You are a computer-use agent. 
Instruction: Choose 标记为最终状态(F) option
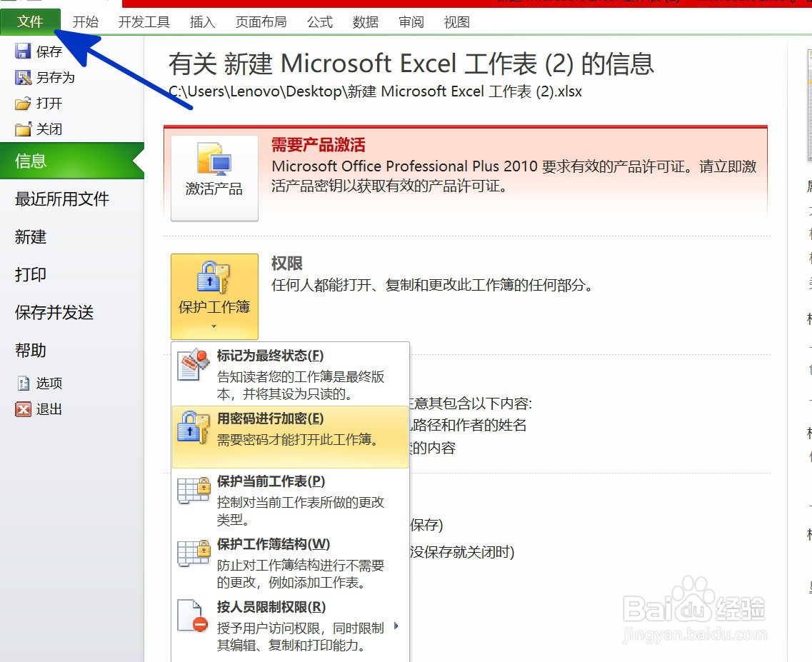(290, 374)
